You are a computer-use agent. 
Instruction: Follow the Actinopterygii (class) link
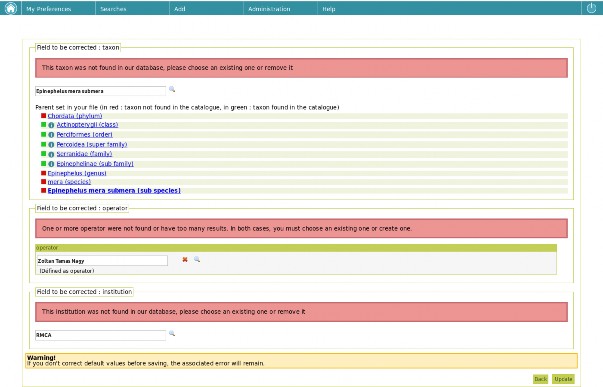[87, 125]
